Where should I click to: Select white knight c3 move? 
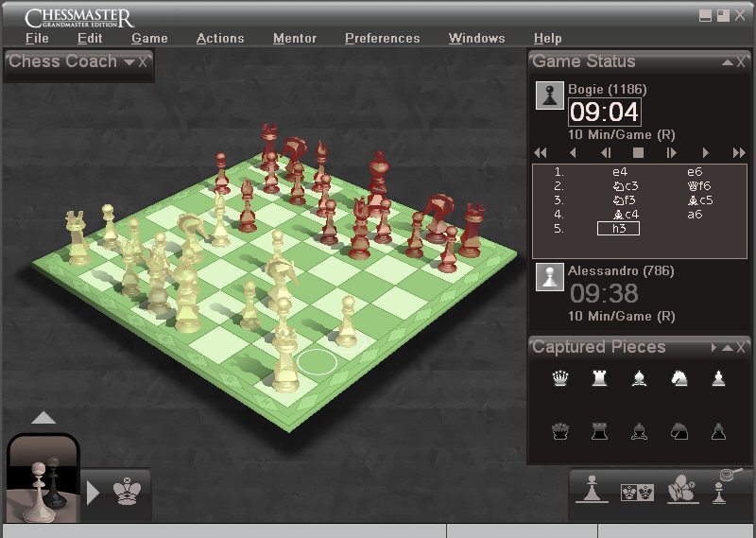626,186
